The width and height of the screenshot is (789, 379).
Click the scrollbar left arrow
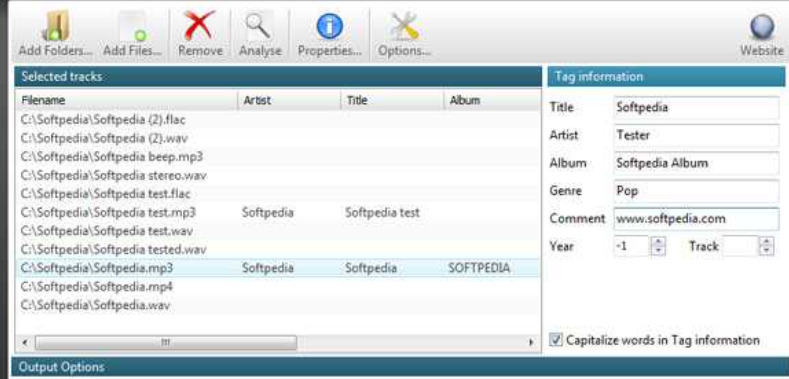click(x=25, y=343)
